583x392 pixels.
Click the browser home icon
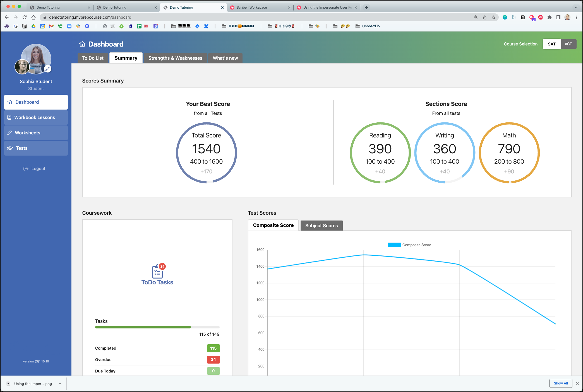click(33, 17)
